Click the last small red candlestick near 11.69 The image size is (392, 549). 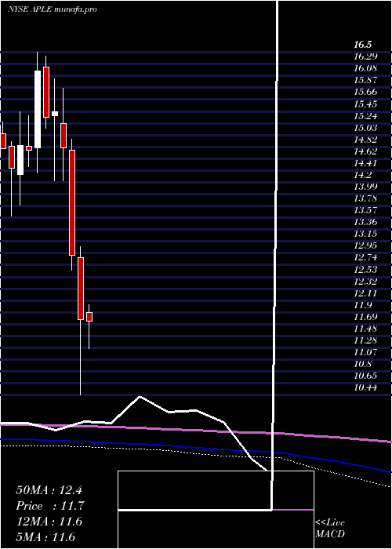(89, 317)
